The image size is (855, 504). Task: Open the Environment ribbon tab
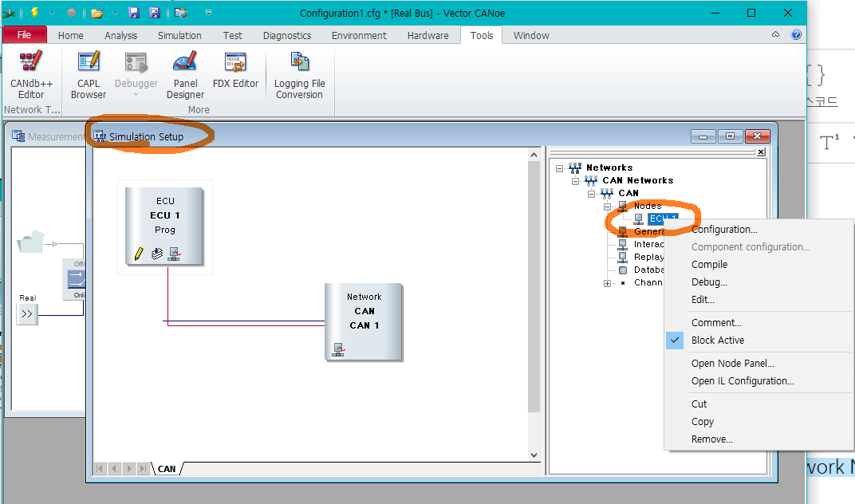(x=359, y=35)
